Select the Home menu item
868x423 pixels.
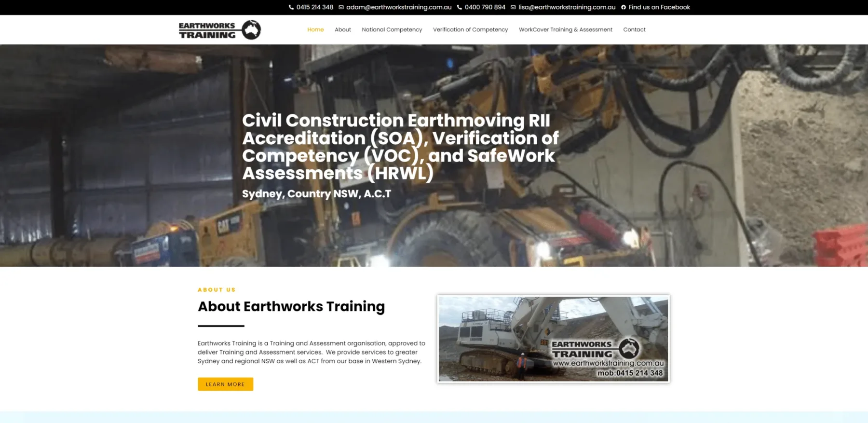[315, 29]
